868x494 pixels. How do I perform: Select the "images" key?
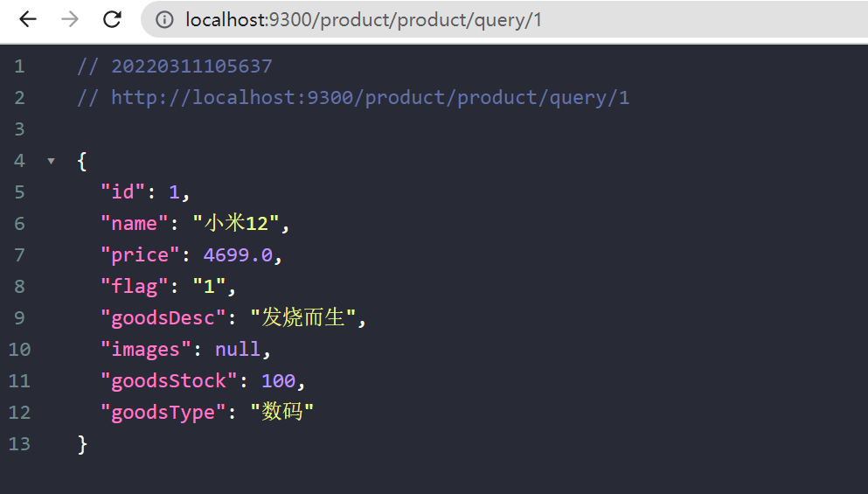coord(146,350)
